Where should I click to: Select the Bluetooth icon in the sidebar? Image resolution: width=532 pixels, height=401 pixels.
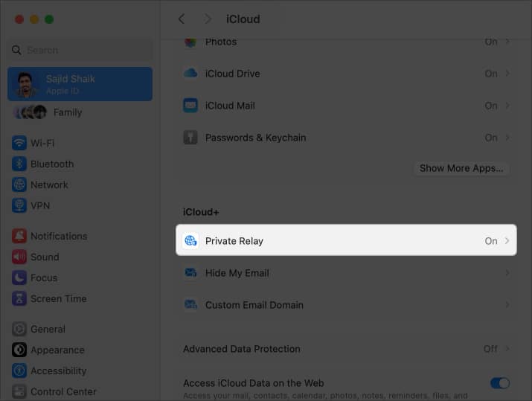[x=19, y=164]
